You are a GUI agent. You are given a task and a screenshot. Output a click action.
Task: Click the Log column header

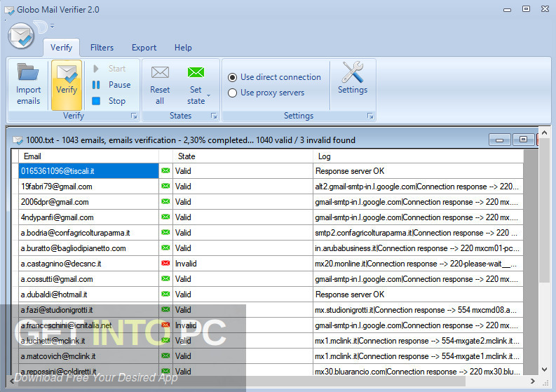[418, 156]
